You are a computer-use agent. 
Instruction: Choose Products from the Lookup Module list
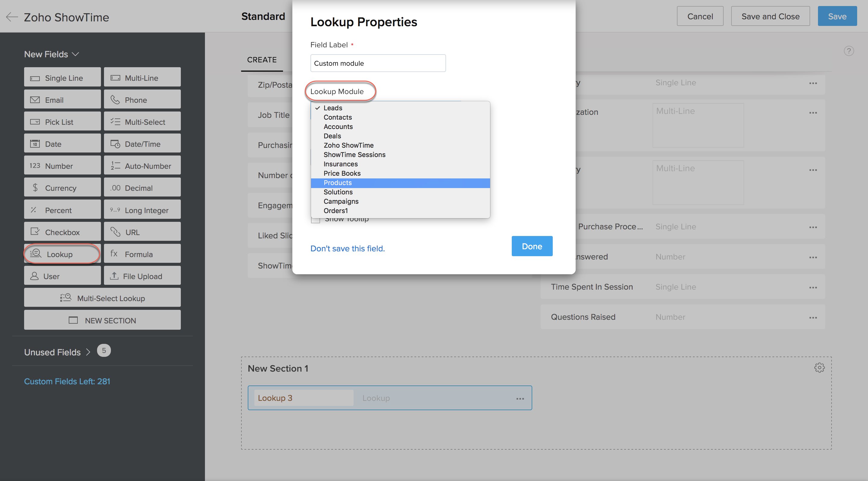pos(338,183)
